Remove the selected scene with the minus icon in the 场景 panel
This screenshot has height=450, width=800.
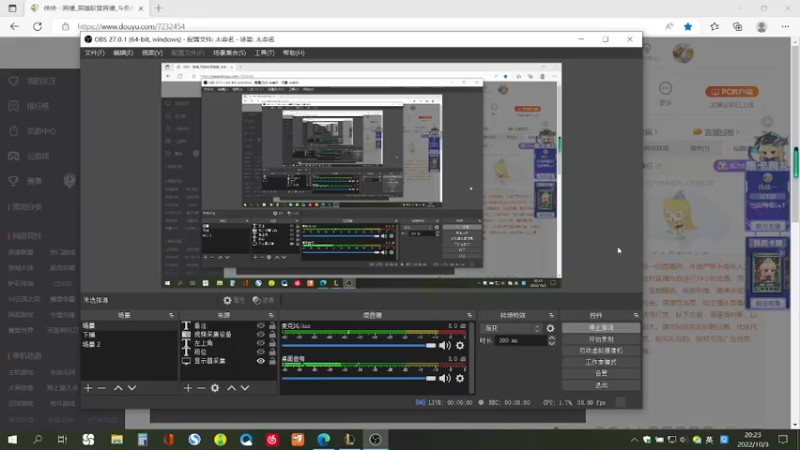102,388
